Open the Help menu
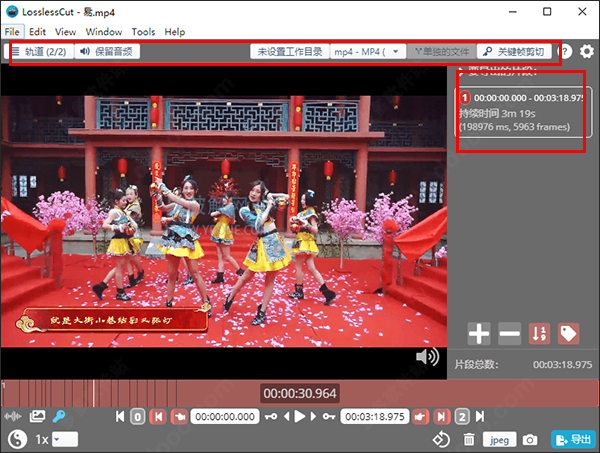The width and height of the screenshot is (600, 453). coord(175,32)
